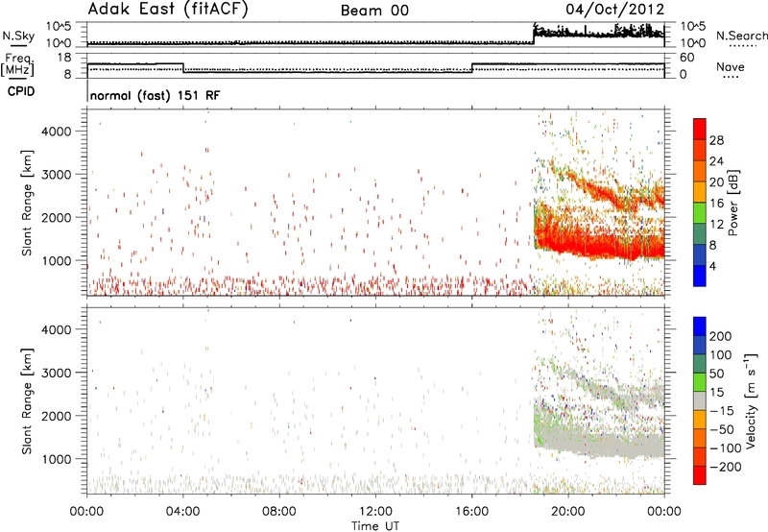
Task: Select the green 15–50 velocity swatch
Action: pos(700,382)
